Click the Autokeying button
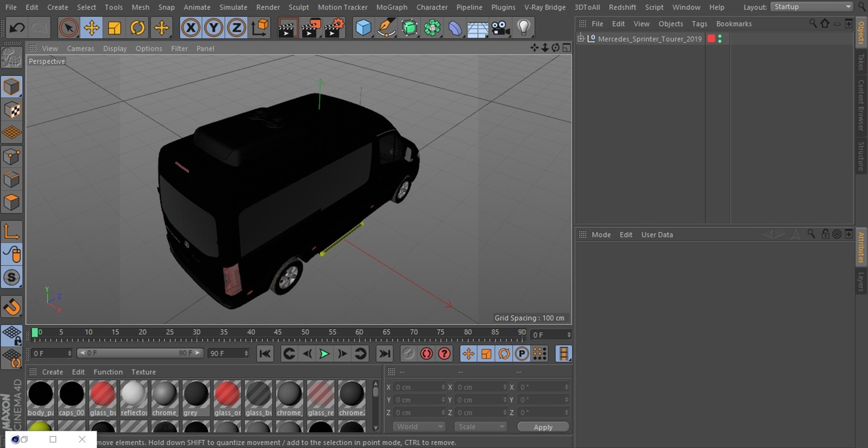Viewport: 868px width, 448px height. click(x=426, y=354)
